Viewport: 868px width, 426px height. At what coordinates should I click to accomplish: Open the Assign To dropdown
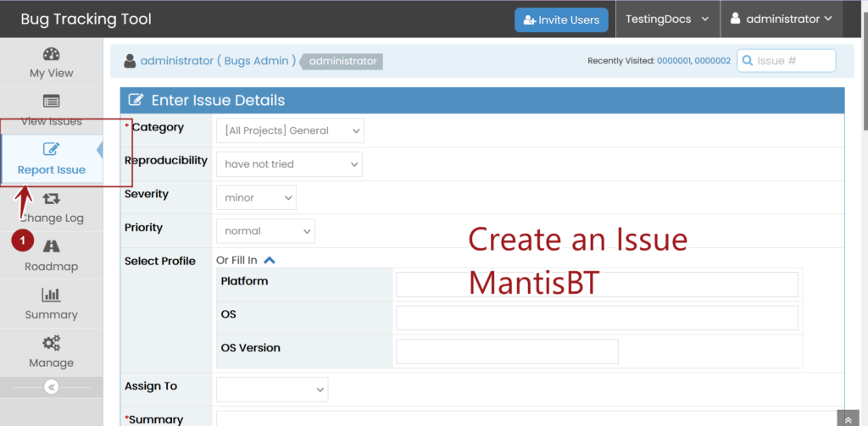(x=272, y=390)
